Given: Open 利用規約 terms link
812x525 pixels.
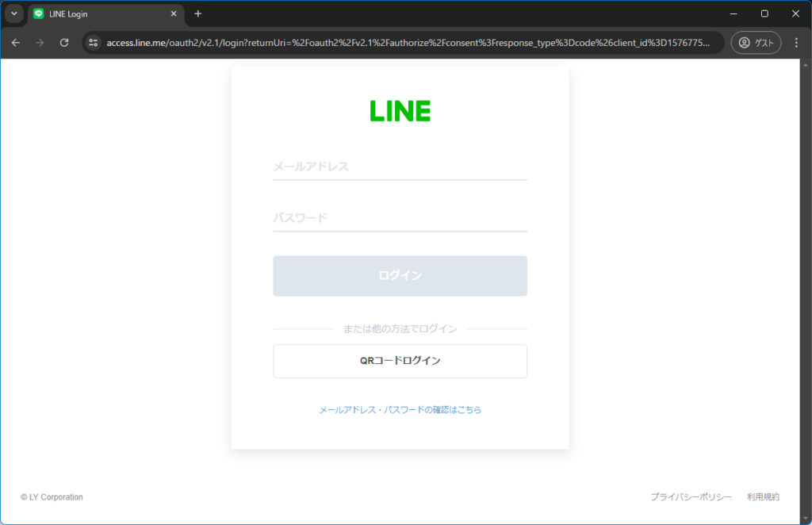Looking at the screenshot, I should 763,496.
